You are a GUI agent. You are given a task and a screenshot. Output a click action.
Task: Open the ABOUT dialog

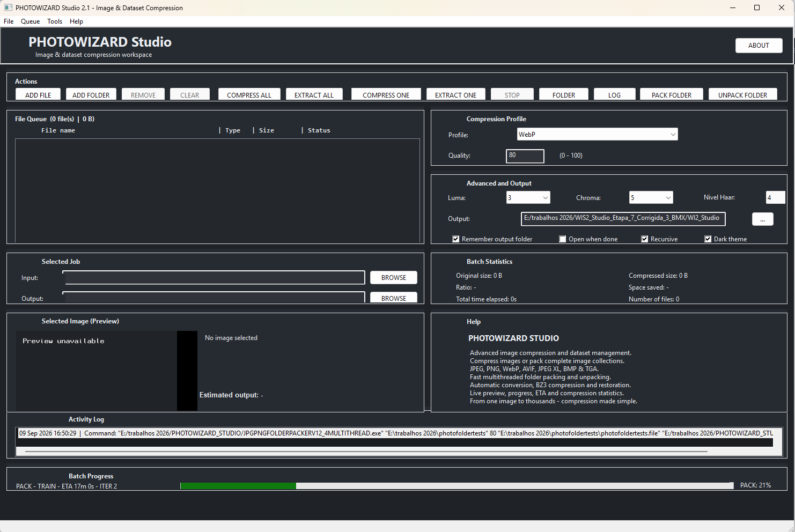759,46
